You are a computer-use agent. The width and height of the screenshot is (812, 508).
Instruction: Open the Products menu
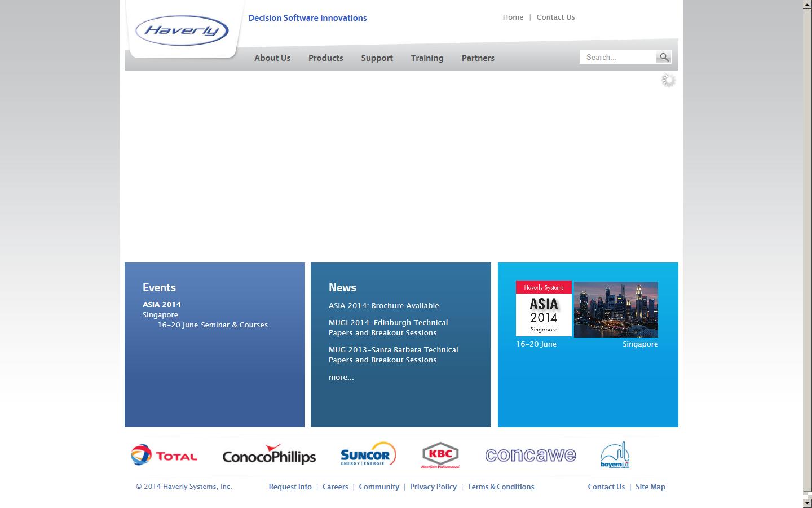coord(325,58)
